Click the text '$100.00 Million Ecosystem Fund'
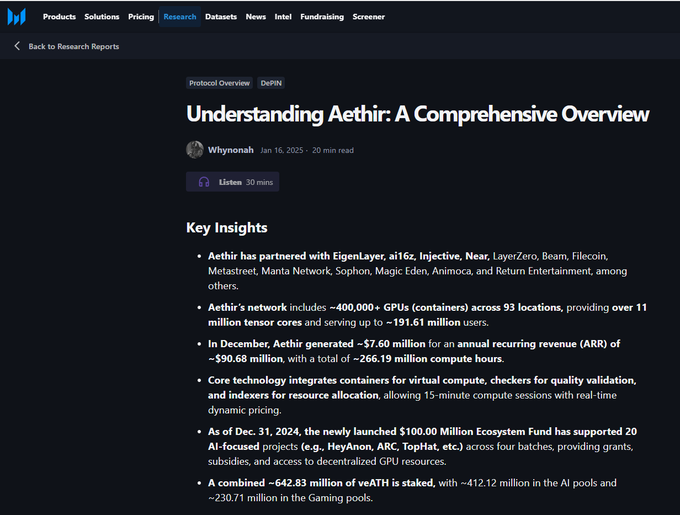Image resolution: width=680 pixels, height=515 pixels. tap(475, 432)
